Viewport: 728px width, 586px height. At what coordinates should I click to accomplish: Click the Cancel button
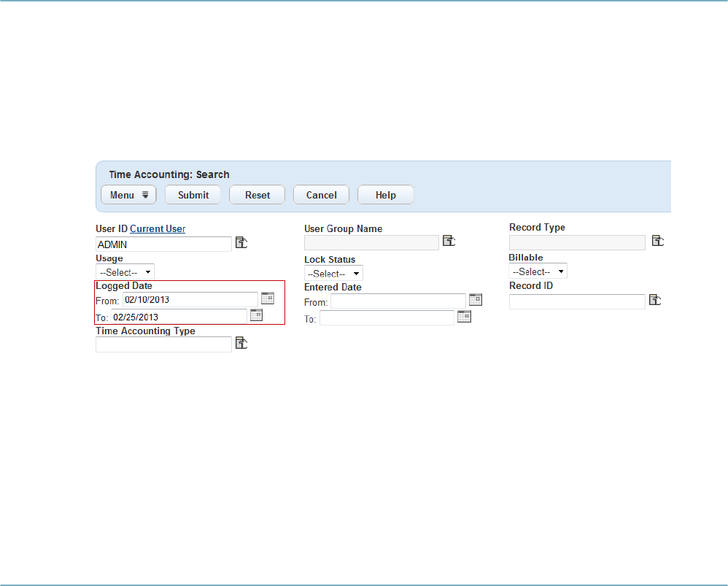[321, 195]
